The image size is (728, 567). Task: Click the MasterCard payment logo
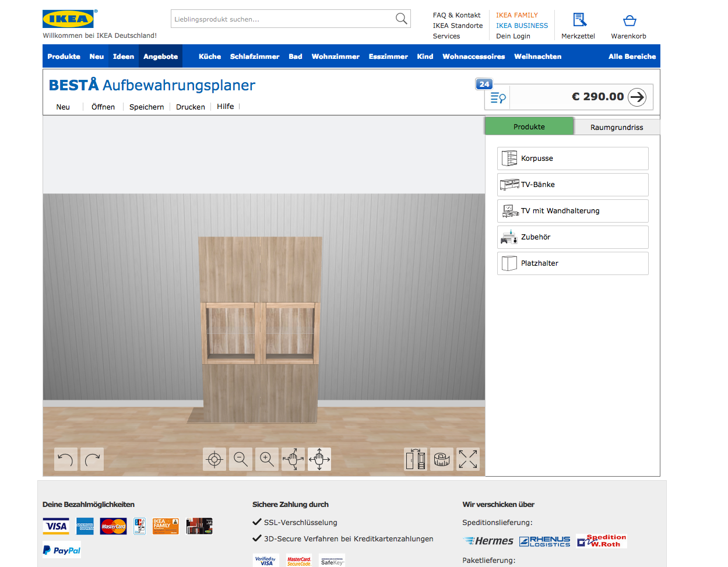tap(113, 526)
